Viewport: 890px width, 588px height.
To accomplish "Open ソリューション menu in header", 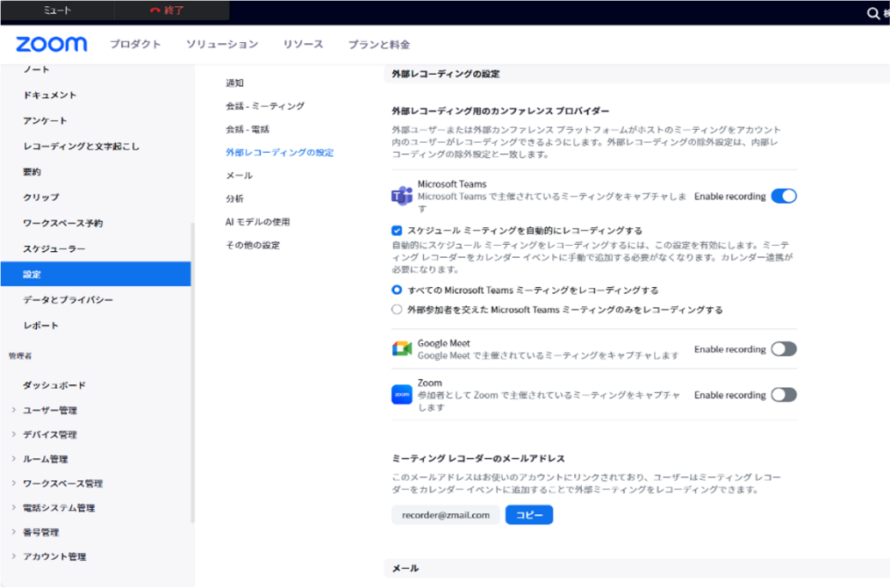I will click(222, 44).
